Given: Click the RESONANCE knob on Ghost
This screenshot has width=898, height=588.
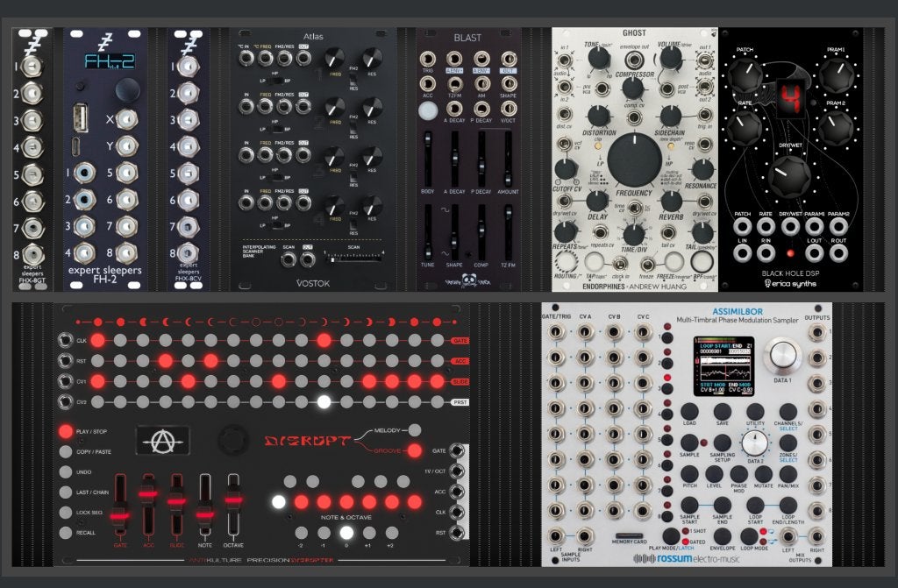Looking at the screenshot, I should (x=702, y=170).
